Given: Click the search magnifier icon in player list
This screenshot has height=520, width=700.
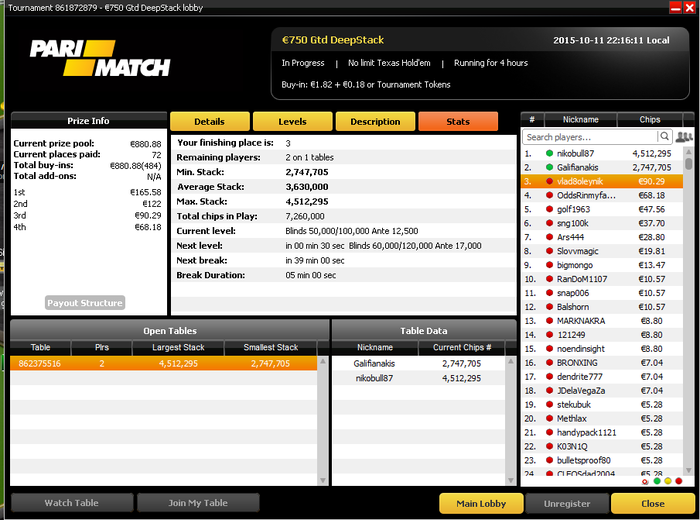Looking at the screenshot, I should (664, 137).
